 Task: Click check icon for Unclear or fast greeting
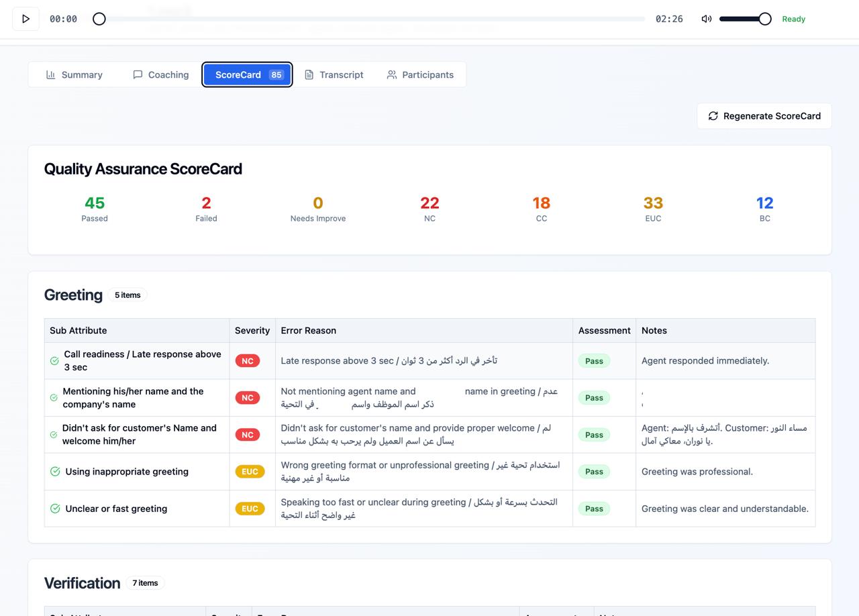(55, 509)
